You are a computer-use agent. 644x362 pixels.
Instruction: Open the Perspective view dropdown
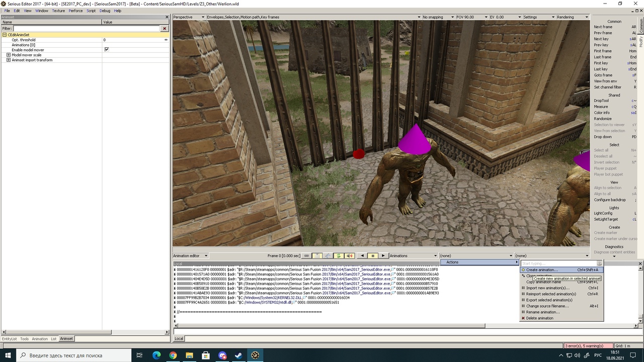pyautogui.click(x=189, y=17)
